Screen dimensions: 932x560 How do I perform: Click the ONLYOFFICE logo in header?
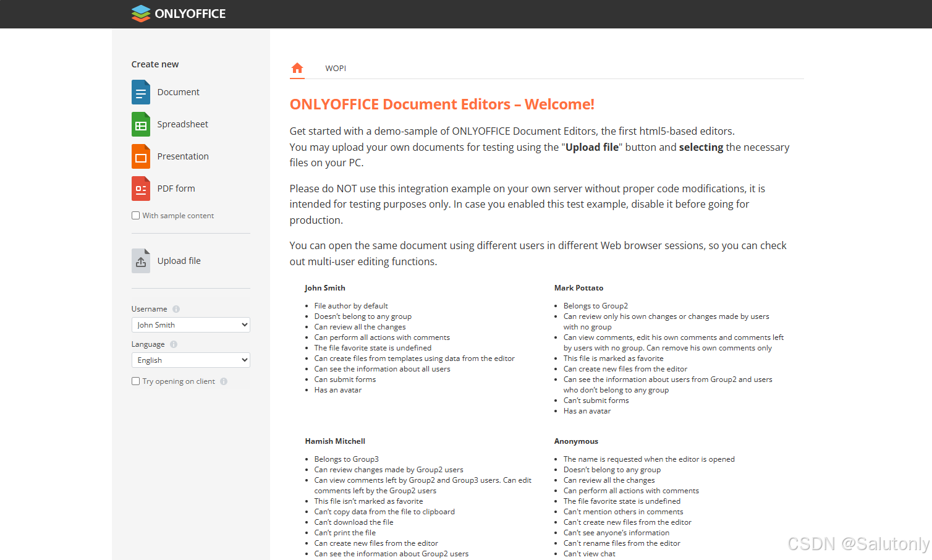click(x=179, y=14)
